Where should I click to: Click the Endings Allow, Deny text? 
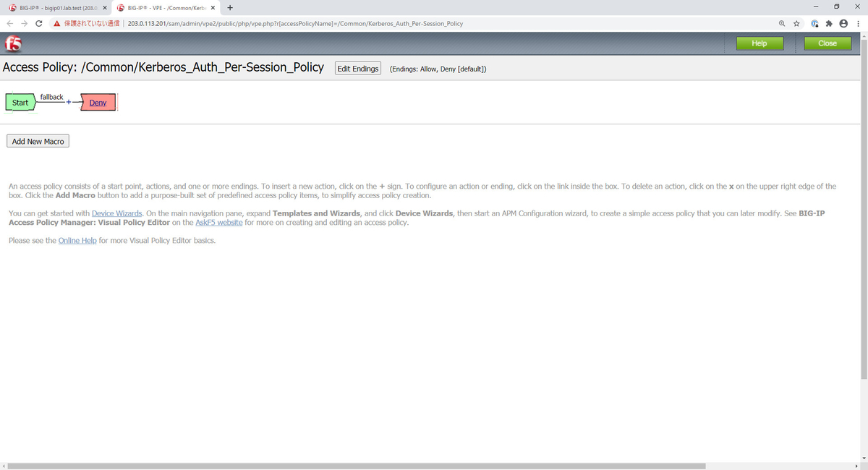[438, 69]
